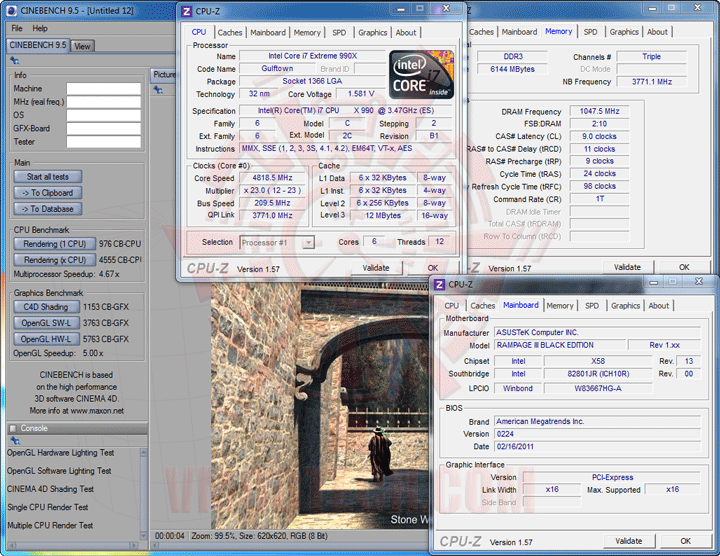
Task: Click the CPU-Z icon in the Mainboard window title bar
Action: [439, 284]
